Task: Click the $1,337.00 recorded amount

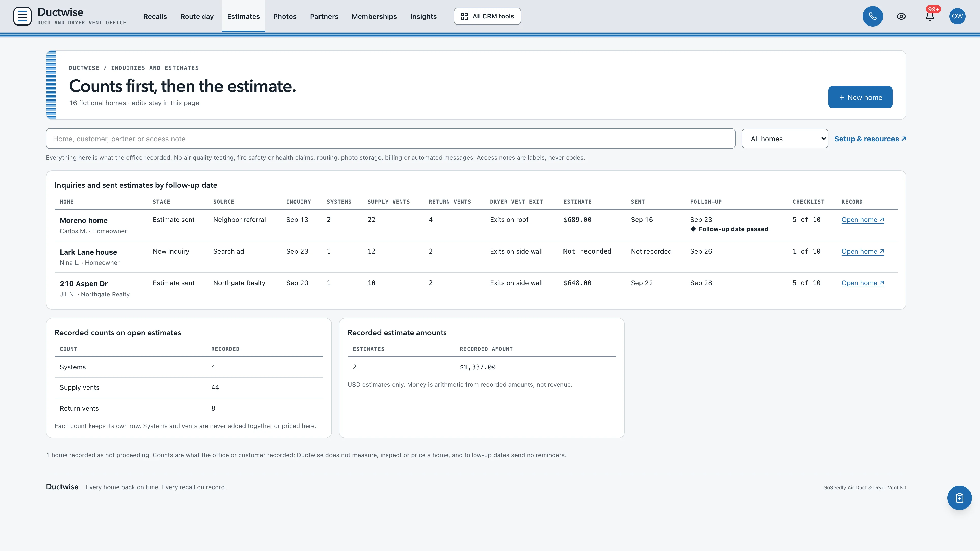Action: 477,367
